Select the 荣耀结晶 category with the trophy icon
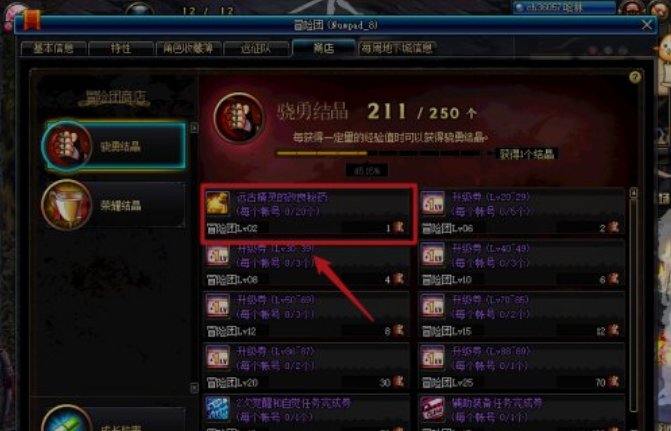 coord(114,205)
